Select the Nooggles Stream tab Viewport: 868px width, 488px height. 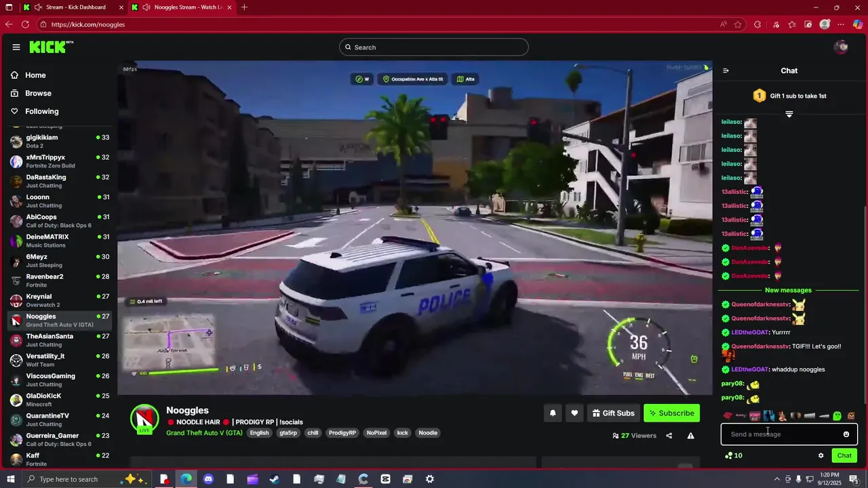[x=182, y=7]
